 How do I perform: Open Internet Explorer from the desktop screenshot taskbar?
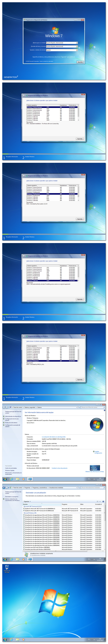(x=11, y=640)
